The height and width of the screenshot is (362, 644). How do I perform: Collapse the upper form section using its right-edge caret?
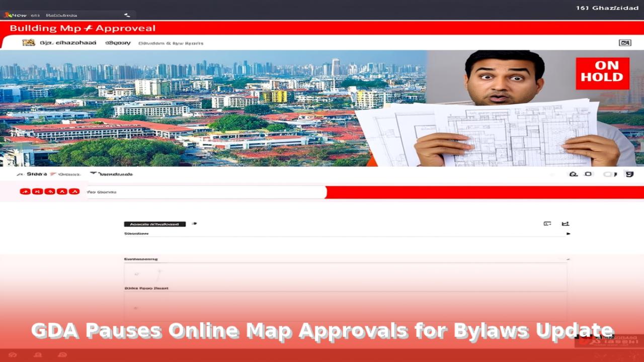click(x=568, y=259)
